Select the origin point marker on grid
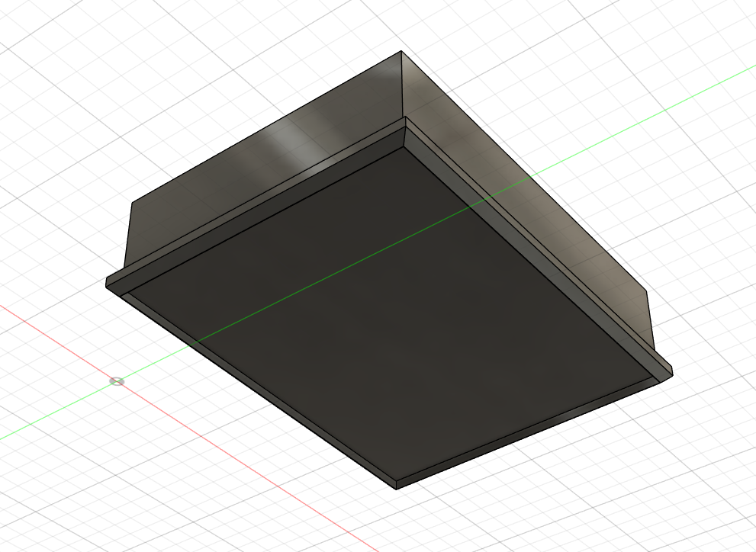 click(x=117, y=381)
